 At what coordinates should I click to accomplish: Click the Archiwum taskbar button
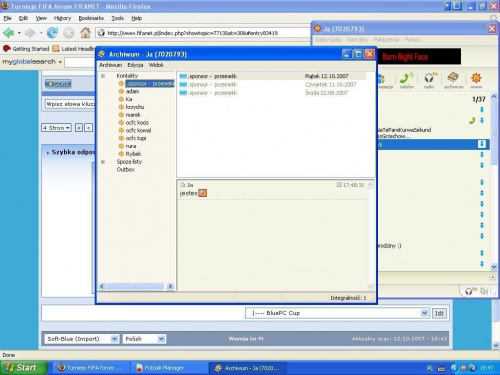click(247, 368)
